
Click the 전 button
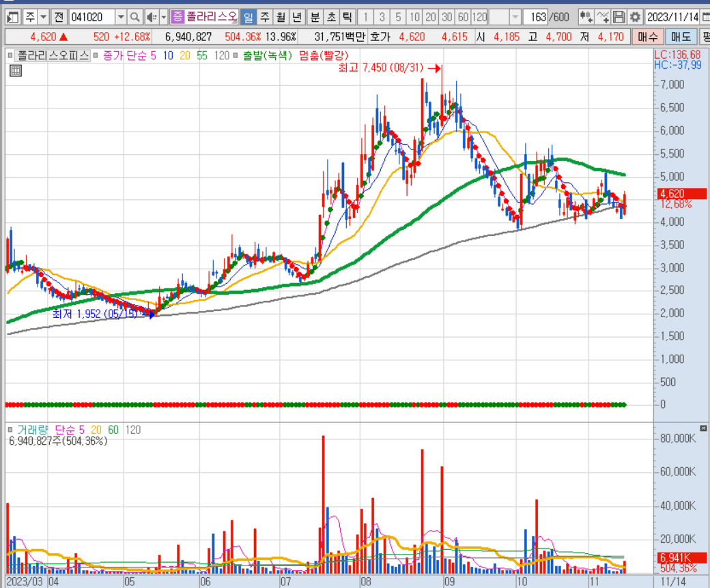click(x=59, y=18)
